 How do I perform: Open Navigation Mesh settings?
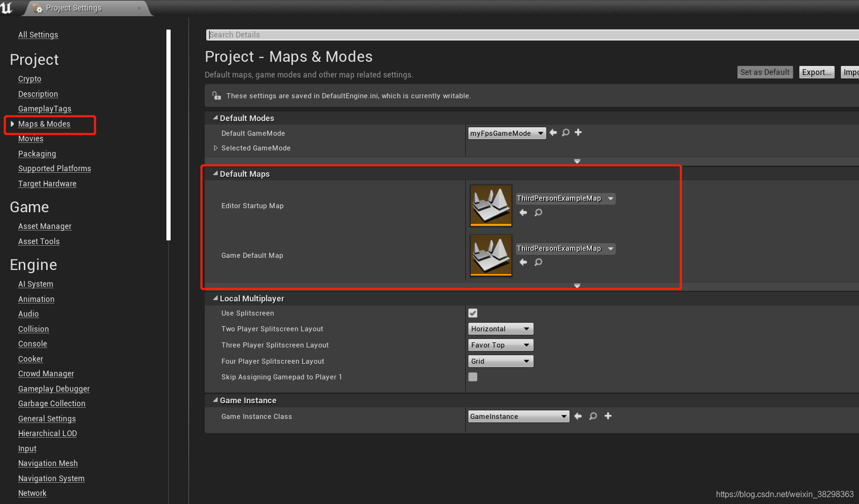click(48, 463)
